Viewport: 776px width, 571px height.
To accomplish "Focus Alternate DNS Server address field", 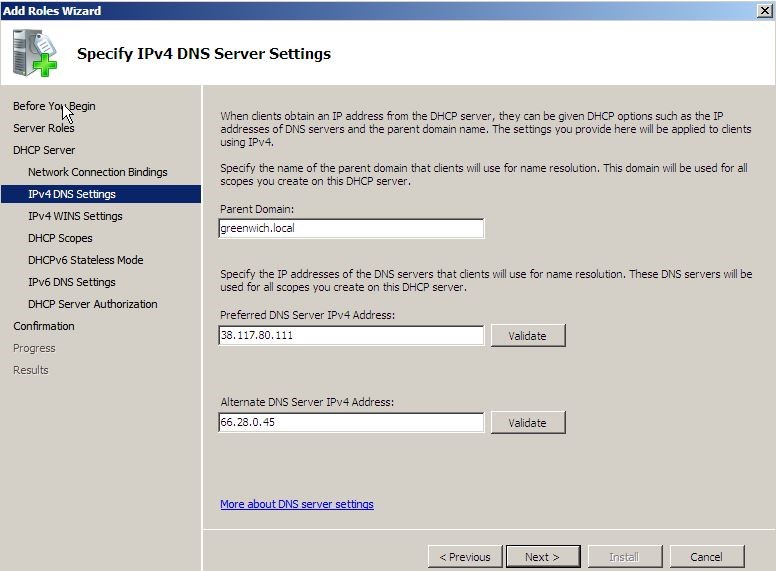I will [351, 422].
